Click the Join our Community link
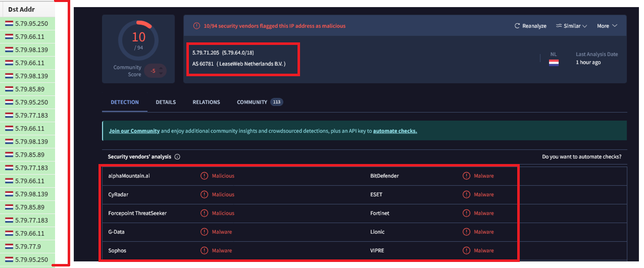Image resolution: width=644 pixels, height=268 pixels. (134, 131)
